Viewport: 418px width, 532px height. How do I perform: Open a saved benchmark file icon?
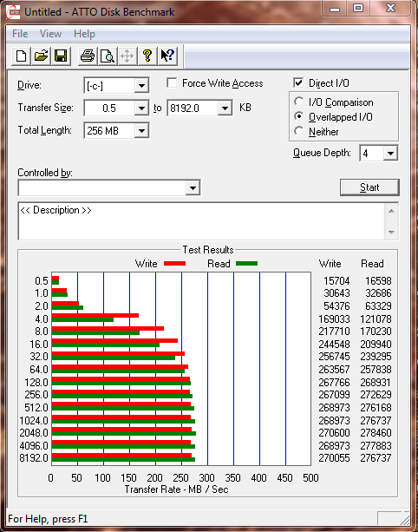tap(41, 56)
